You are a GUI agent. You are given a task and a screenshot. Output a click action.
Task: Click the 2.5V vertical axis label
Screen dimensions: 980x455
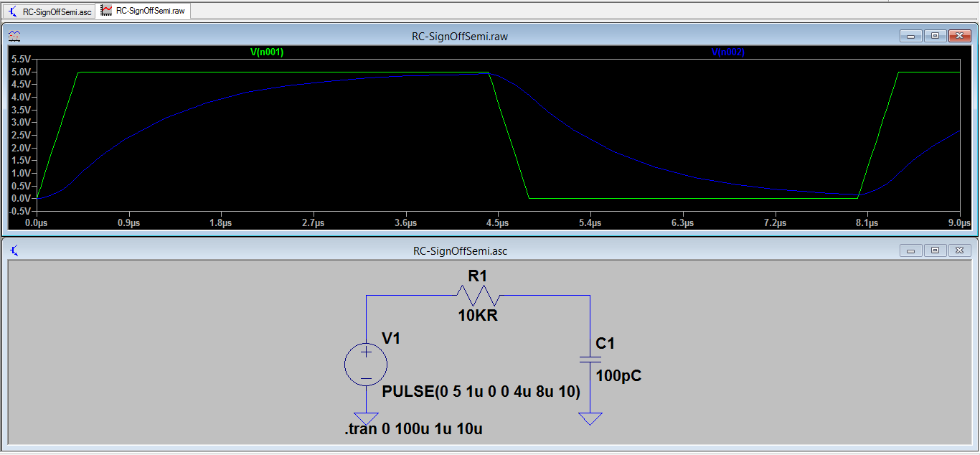pyautogui.click(x=21, y=135)
